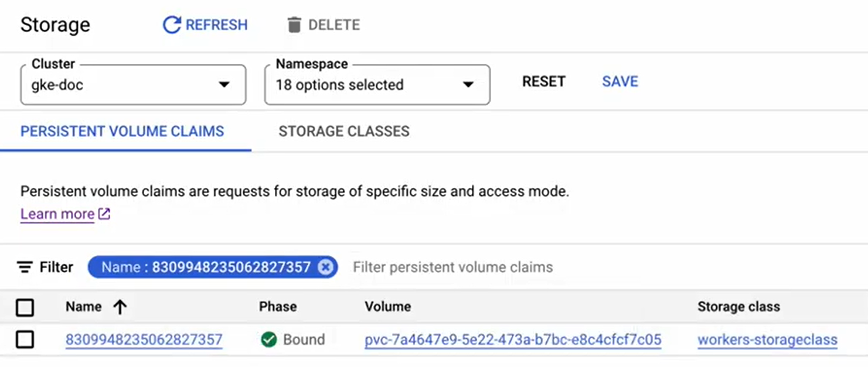Select the Persistent Volume Claims tab
868x367 pixels.
coord(122,131)
